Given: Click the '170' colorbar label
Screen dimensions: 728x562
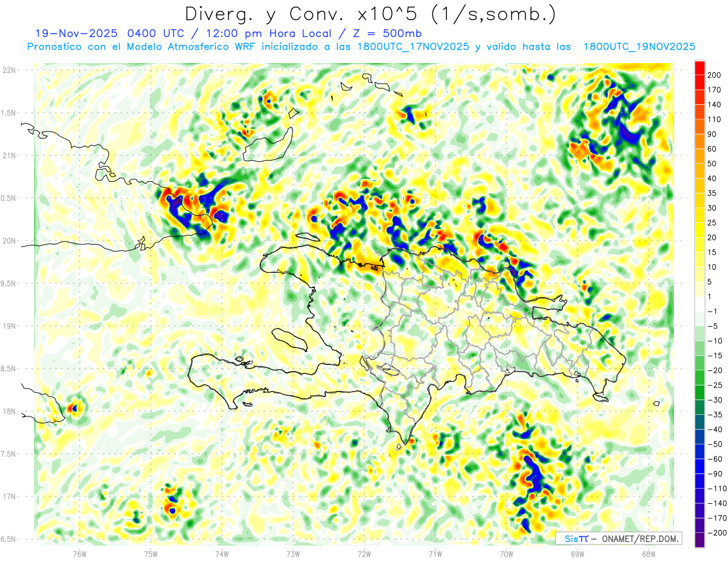Looking at the screenshot, I should [714, 90].
